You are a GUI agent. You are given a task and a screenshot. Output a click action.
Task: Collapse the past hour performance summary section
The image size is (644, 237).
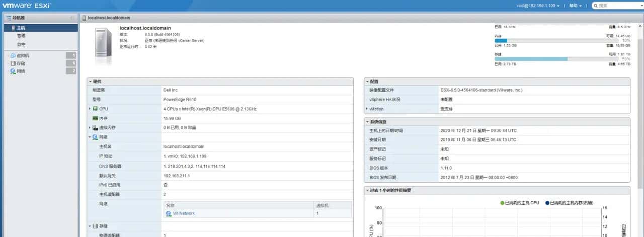pyautogui.click(x=367, y=191)
